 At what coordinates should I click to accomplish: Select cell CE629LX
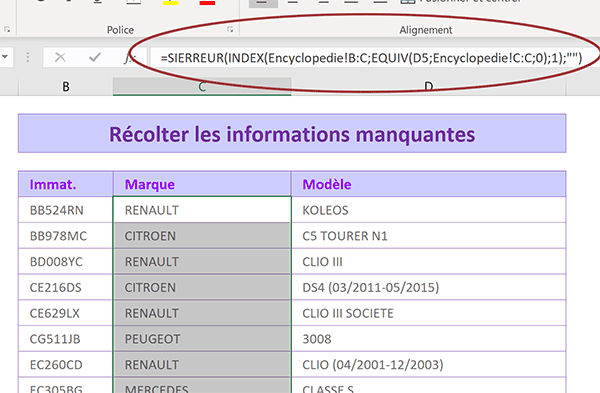[66, 313]
